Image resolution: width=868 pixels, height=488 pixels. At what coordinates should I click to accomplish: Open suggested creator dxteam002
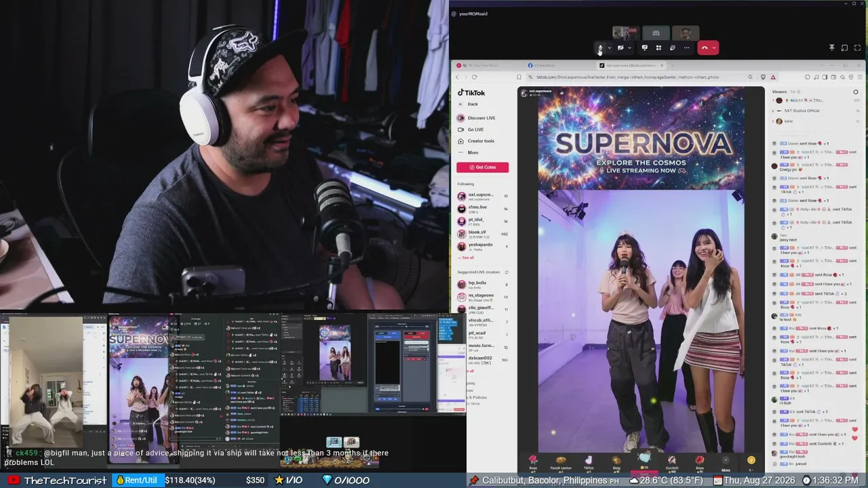(488, 360)
